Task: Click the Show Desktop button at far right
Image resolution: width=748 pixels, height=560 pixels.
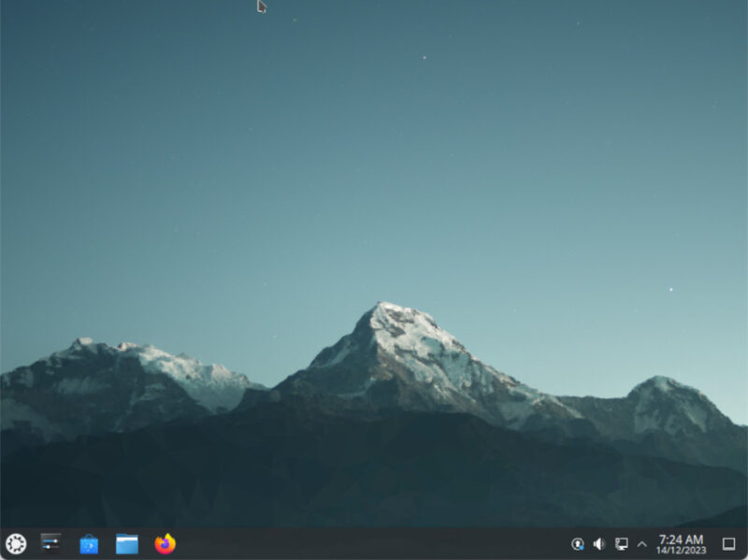Action: pos(728,541)
